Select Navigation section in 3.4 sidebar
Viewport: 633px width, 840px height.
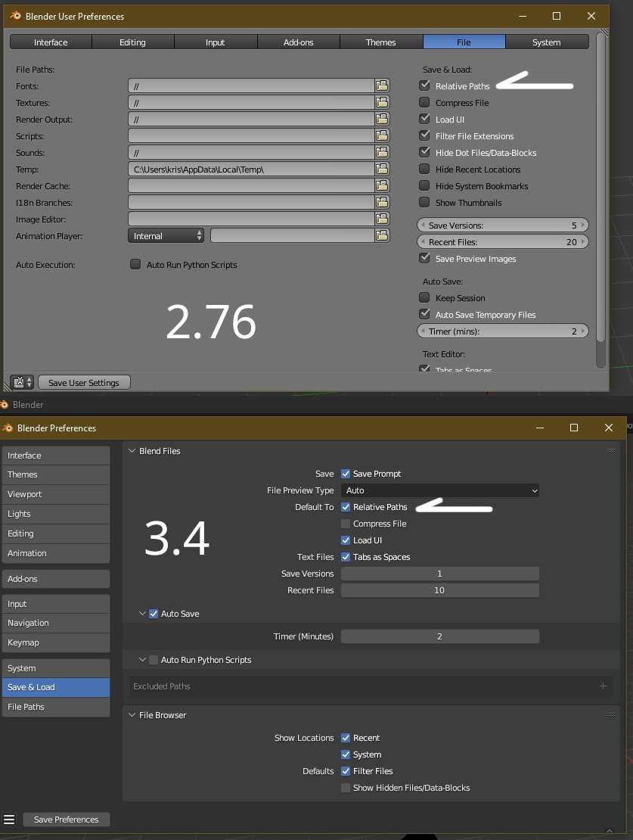click(56, 623)
